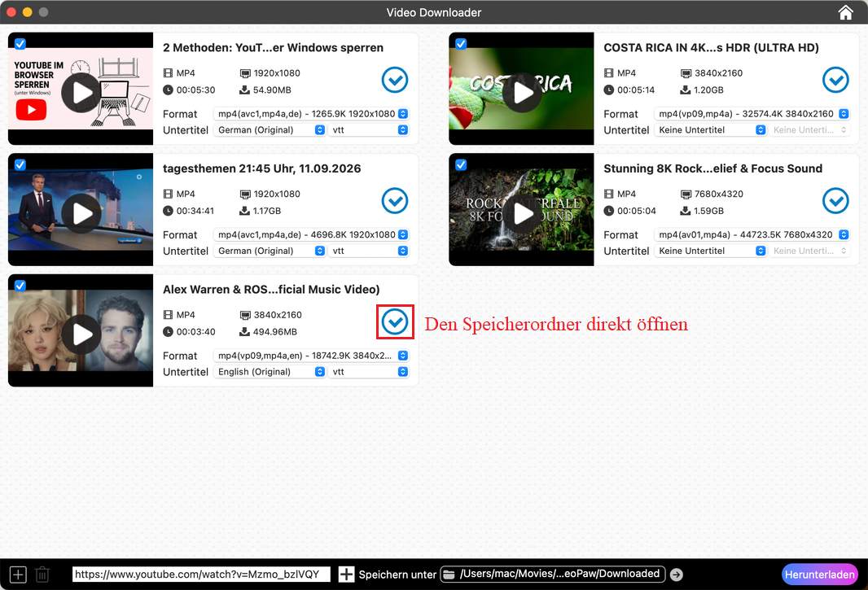The image size is (868, 590).
Task: Click the Speichern unter label
Action: coord(397,575)
